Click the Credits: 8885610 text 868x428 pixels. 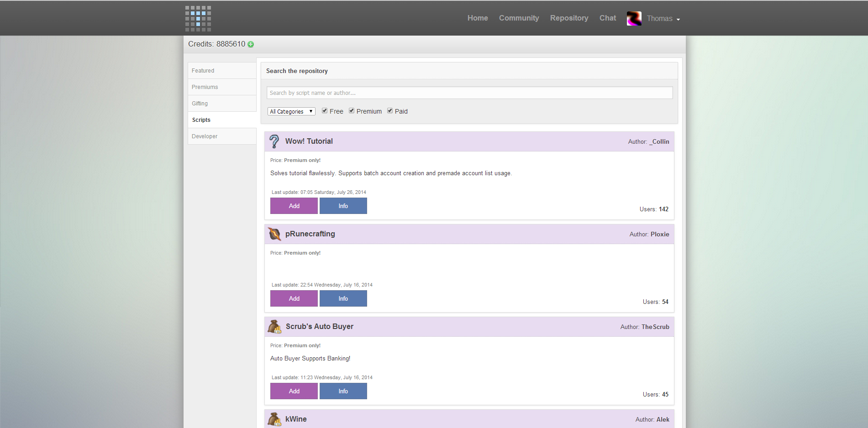pos(217,44)
